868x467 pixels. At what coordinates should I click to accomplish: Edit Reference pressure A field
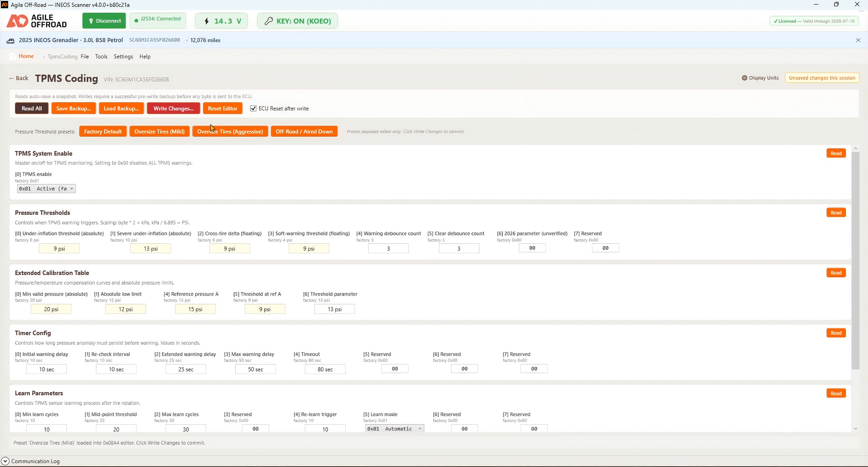[196, 309]
